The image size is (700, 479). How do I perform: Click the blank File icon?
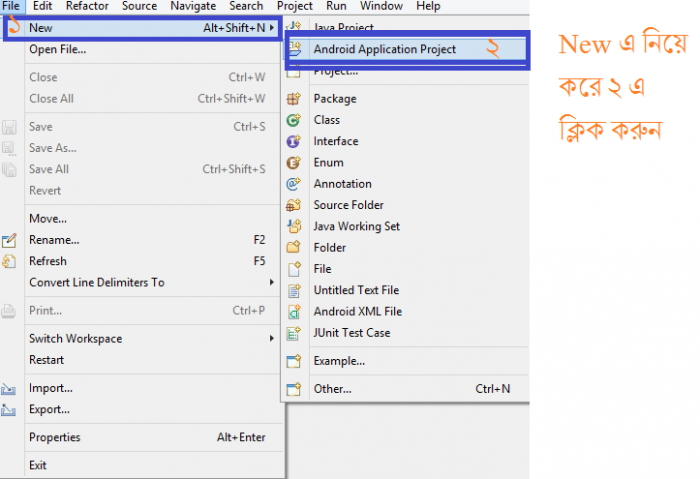[x=293, y=269]
